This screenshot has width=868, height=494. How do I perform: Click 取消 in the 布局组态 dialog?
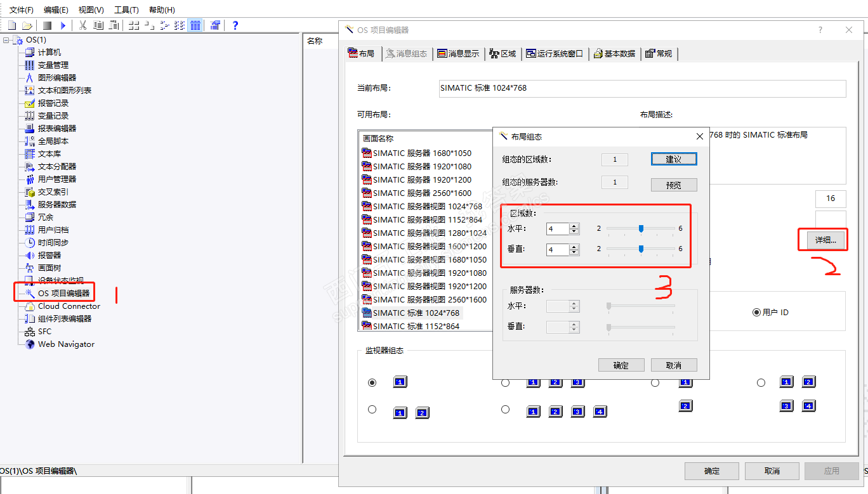674,365
